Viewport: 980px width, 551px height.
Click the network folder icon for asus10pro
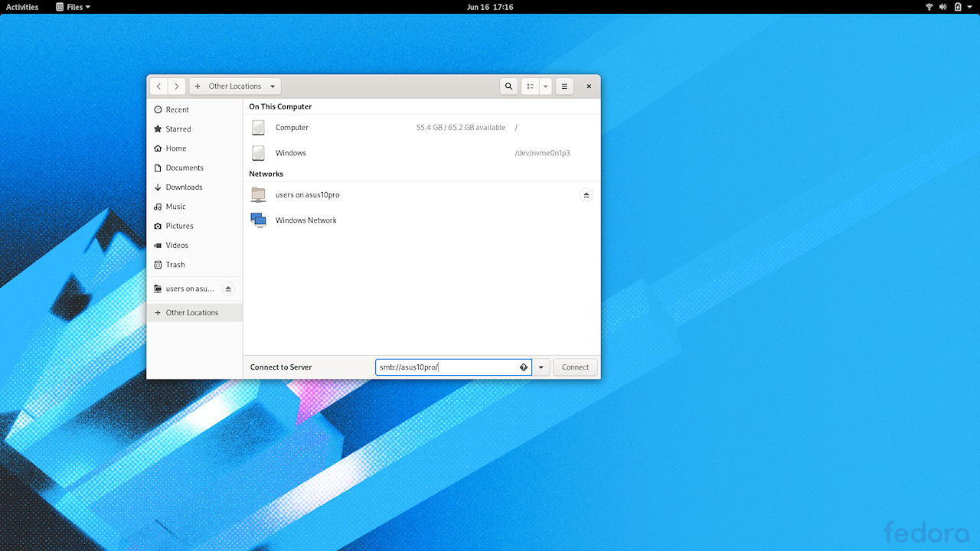point(258,195)
